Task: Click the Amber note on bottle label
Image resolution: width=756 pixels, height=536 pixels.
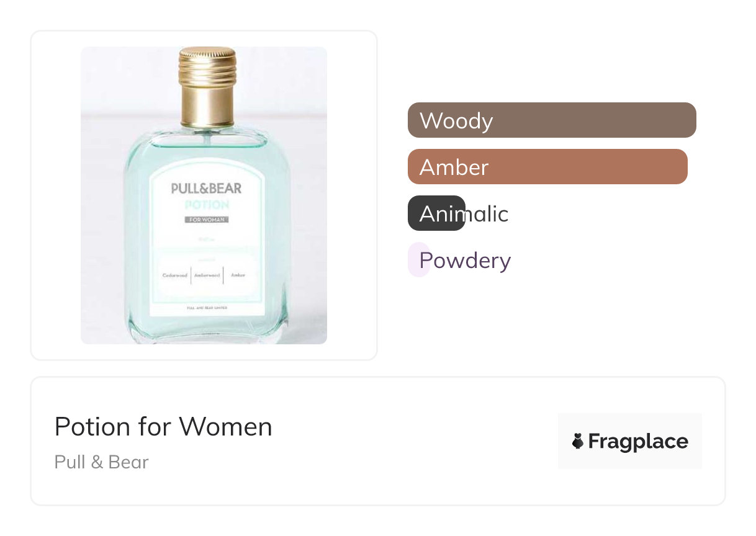Action: 238,275
